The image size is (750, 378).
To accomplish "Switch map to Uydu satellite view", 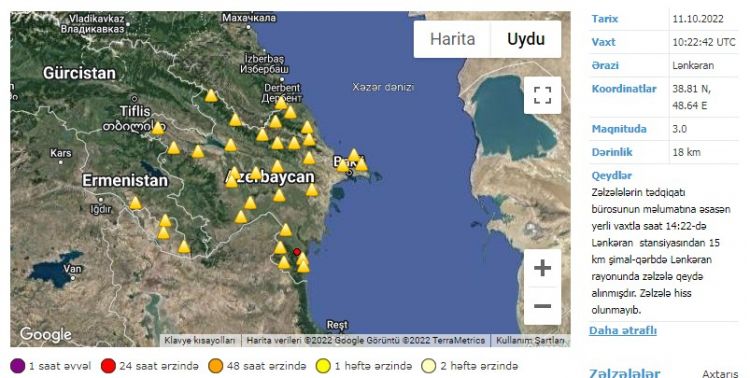I will [526, 39].
